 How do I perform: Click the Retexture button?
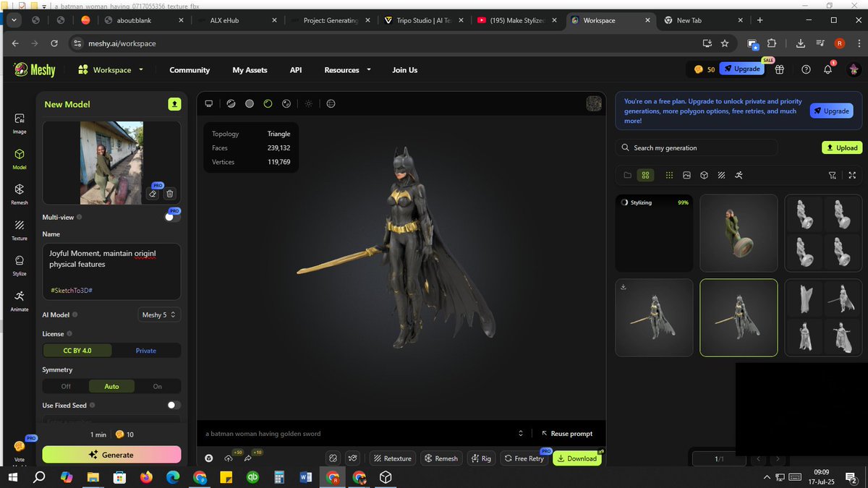[x=392, y=458]
